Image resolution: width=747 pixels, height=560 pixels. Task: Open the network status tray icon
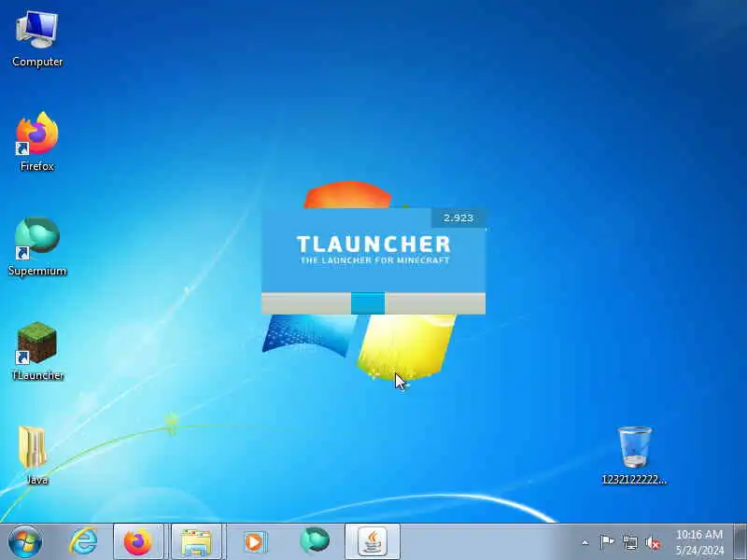[630, 542]
